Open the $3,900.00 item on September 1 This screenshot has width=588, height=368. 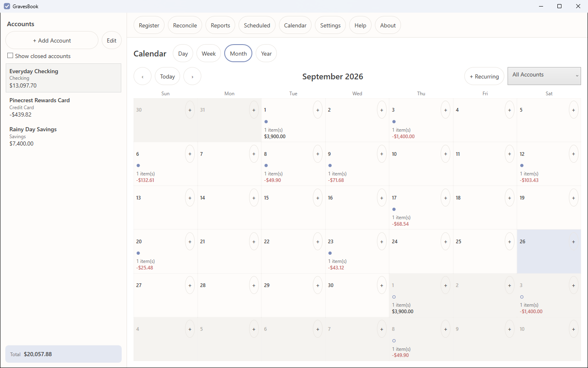(275, 137)
